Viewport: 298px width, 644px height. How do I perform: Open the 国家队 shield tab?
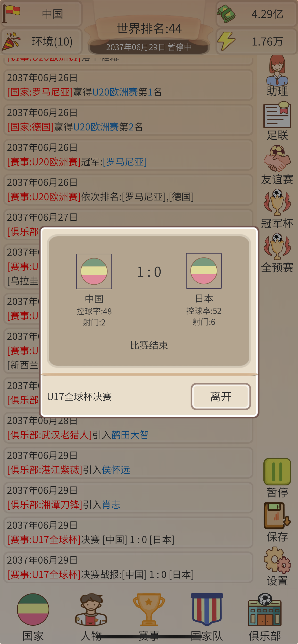[x=207, y=617]
